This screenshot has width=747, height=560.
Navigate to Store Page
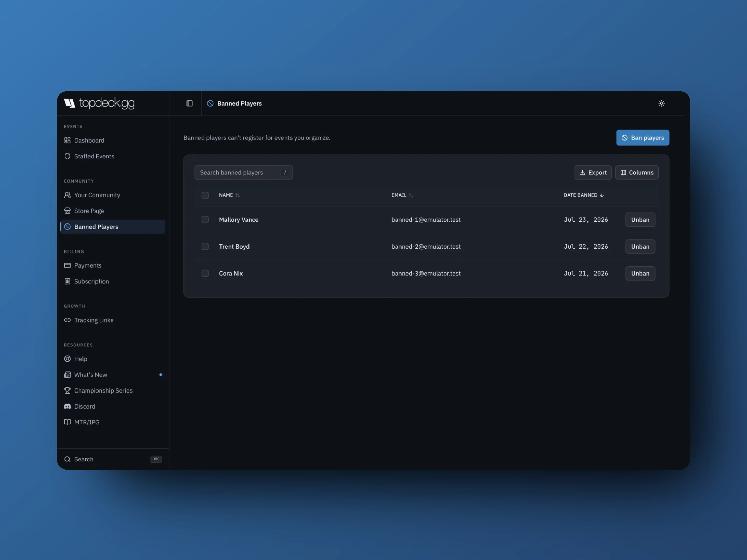pyautogui.click(x=113, y=211)
